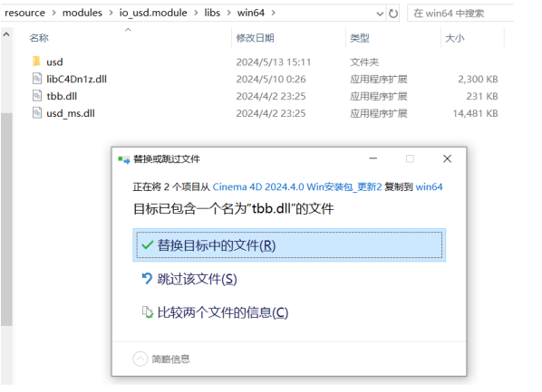Click the 在 win64 中搜索 search field
The width and height of the screenshot is (542, 392).
click(x=460, y=14)
